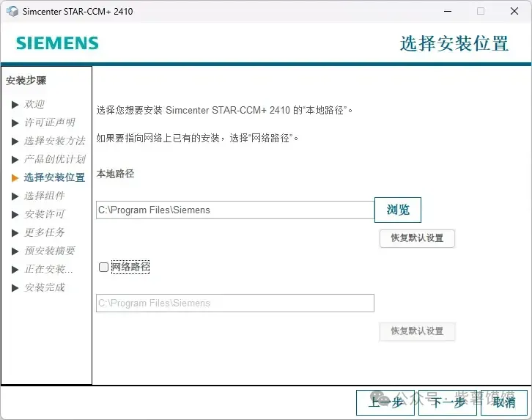Select the 产品创优计划 step
Screen dimensions: 532x420
54,159
